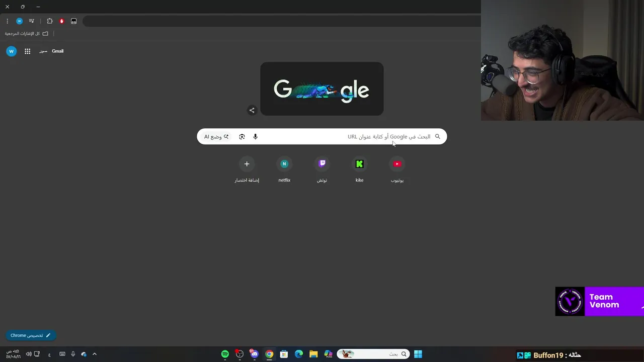Image resolution: width=644 pixels, height=362 pixels.
Task: Add a new shortcut tile
Action: coord(247,170)
